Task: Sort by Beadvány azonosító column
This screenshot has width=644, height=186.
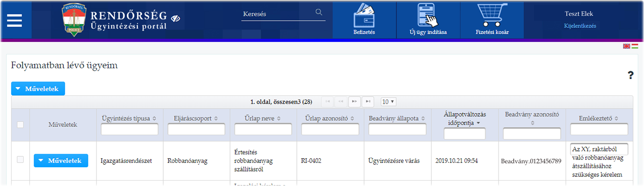Action: 532,123
